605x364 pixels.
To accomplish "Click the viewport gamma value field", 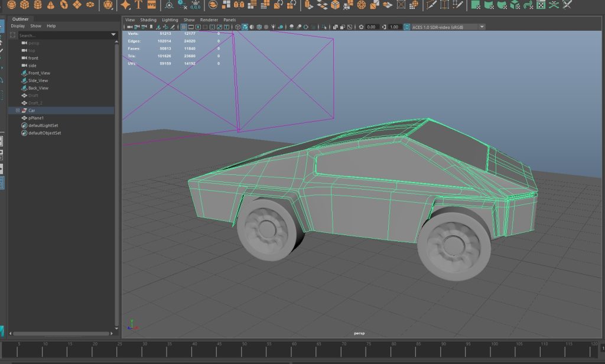I will (x=394, y=27).
